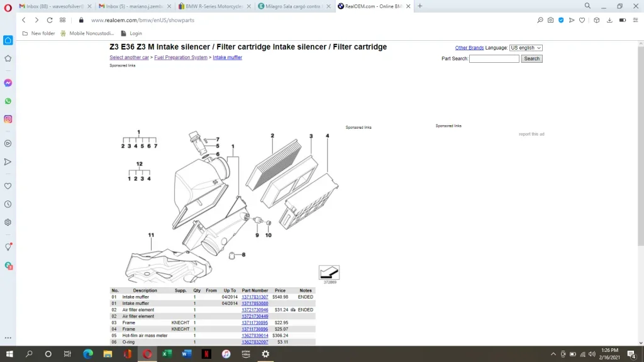Click the Search button beside Part Search
Viewport: 644px width, 362px height.
[531, 58]
